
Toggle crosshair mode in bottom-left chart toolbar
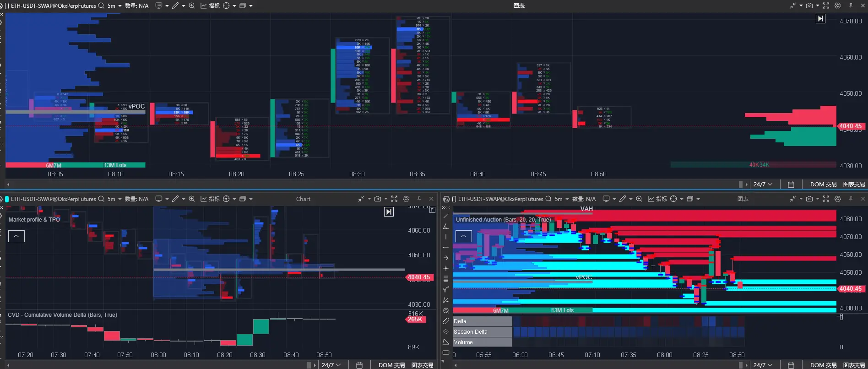226,199
